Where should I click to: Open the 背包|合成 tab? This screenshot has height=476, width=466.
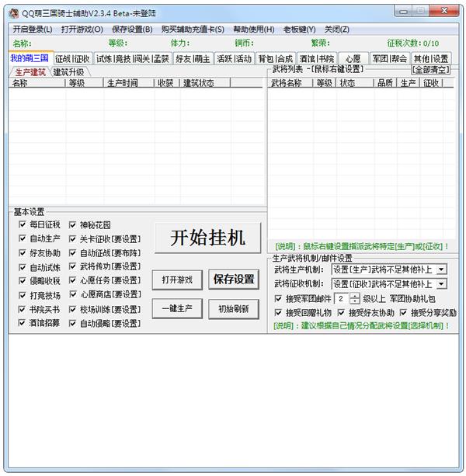tap(276, 58)
